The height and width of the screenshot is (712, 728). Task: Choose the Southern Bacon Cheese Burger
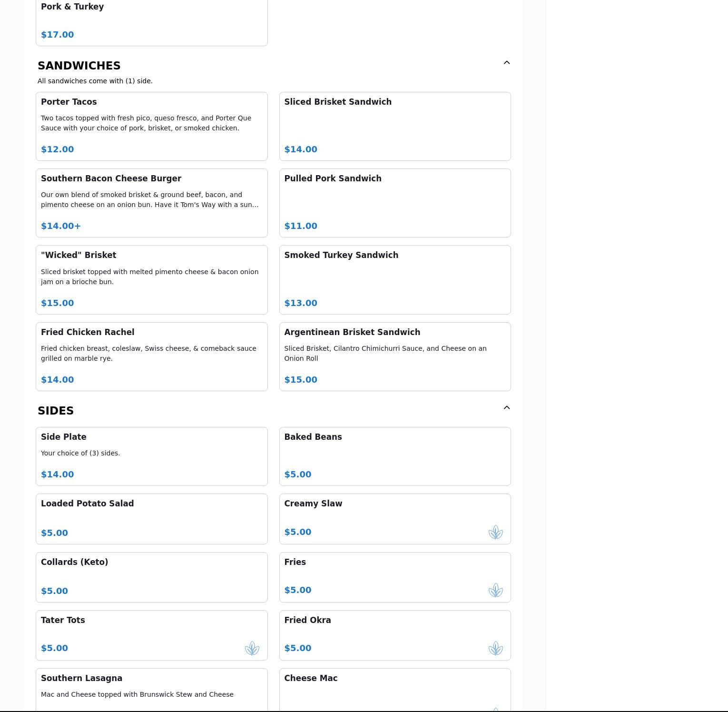(x=151, y=203)
